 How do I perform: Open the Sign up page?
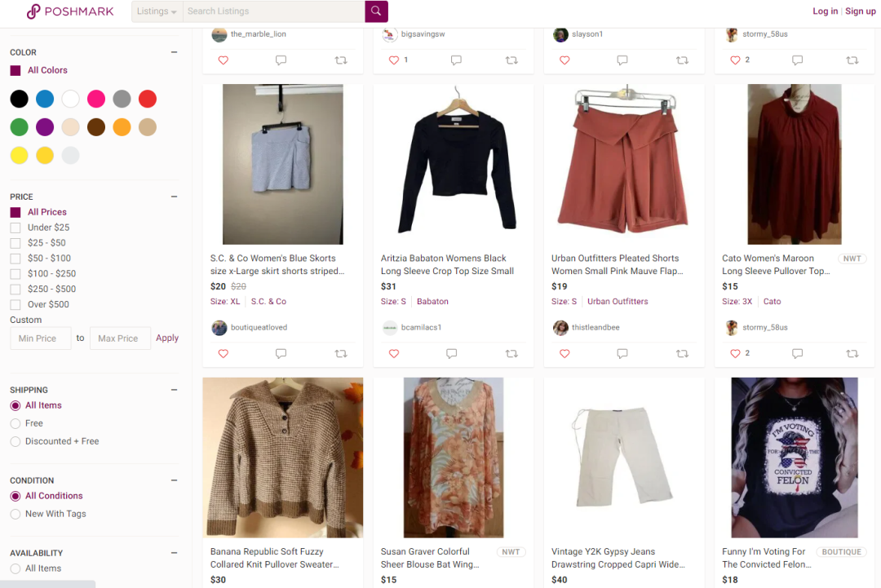tap(860, 11)
